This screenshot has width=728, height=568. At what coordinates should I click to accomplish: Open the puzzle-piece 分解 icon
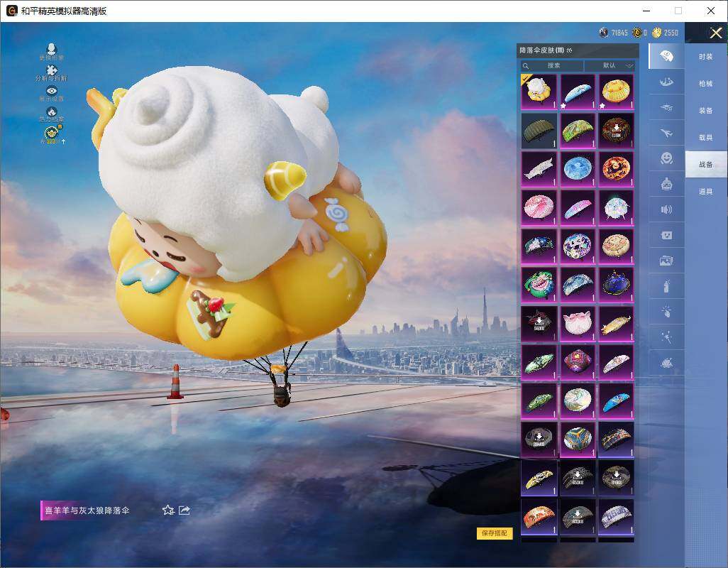[52, 70]
